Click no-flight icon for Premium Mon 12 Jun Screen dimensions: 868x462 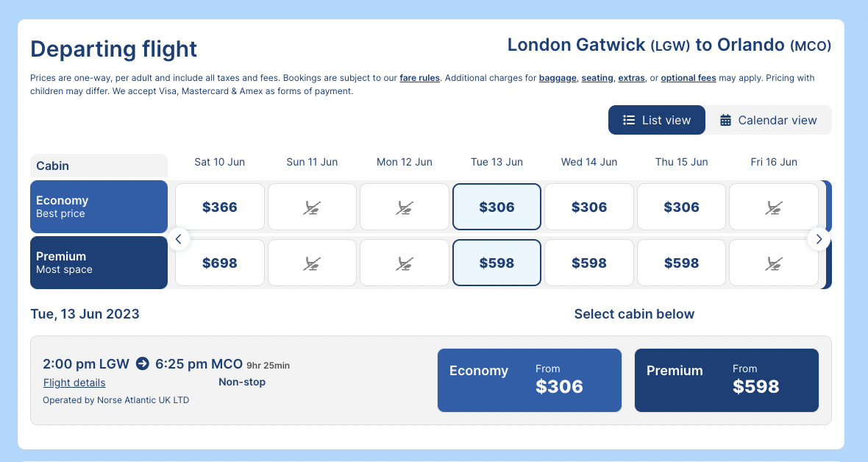tap(405, 263)
